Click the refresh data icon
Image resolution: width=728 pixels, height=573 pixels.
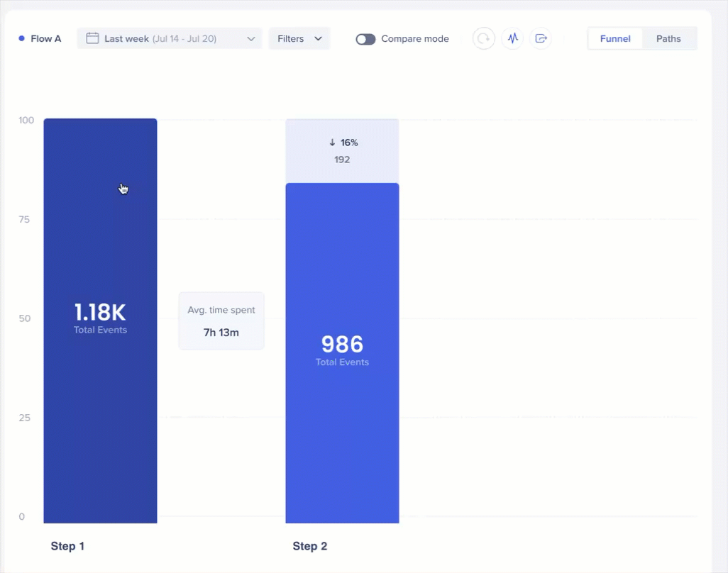coord(483,38)
